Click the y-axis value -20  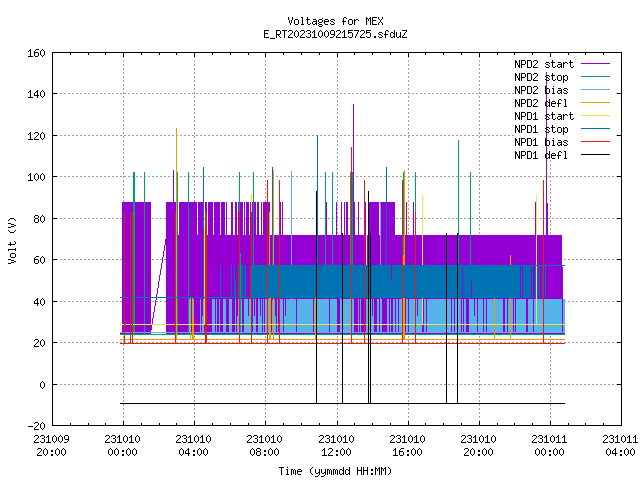pyautogui.click(x=36, y=426)
